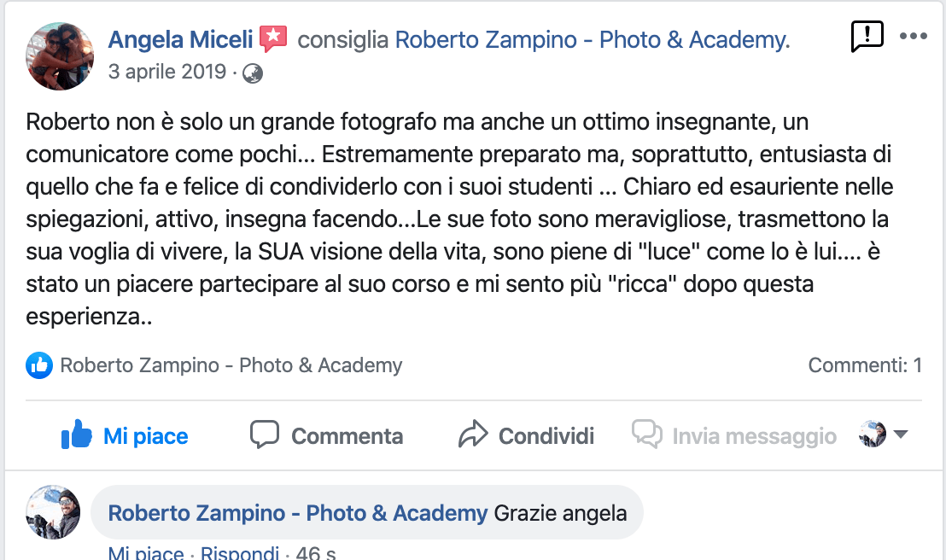Click the thumbs-up Mi piace icon
Screen dimensions: 946x560
77,435
